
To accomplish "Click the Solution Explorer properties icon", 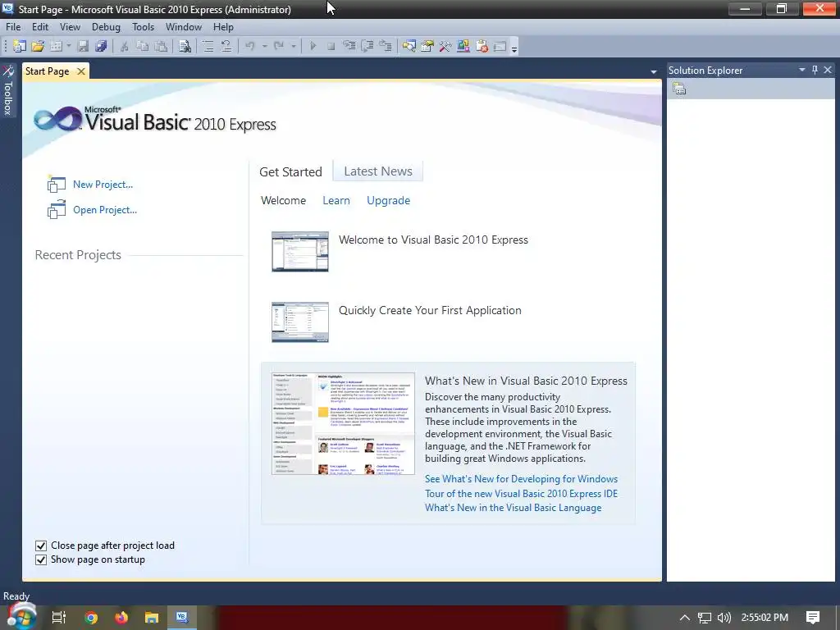I will [679, 89].
